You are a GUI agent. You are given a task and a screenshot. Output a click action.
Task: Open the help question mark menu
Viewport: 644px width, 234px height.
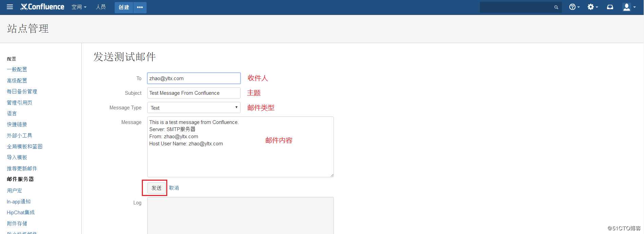(574, 7)
